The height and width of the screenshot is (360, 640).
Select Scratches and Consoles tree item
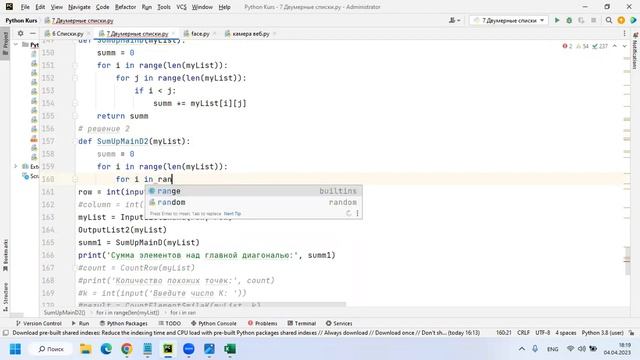coord(31,176)
